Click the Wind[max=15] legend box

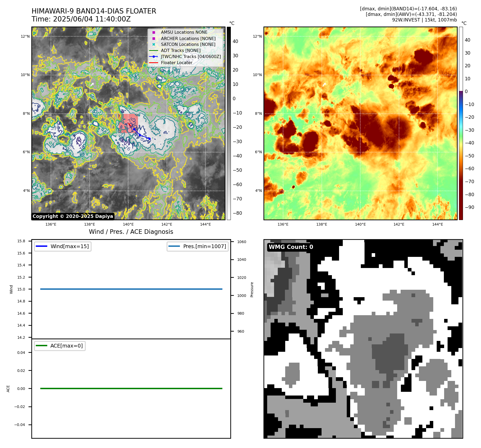63,246
